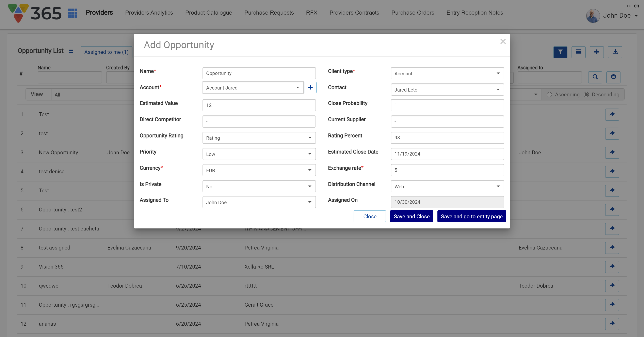Open the apps grid icon beside logo
The image size is (644, 337).
click(x=73, y=13)
